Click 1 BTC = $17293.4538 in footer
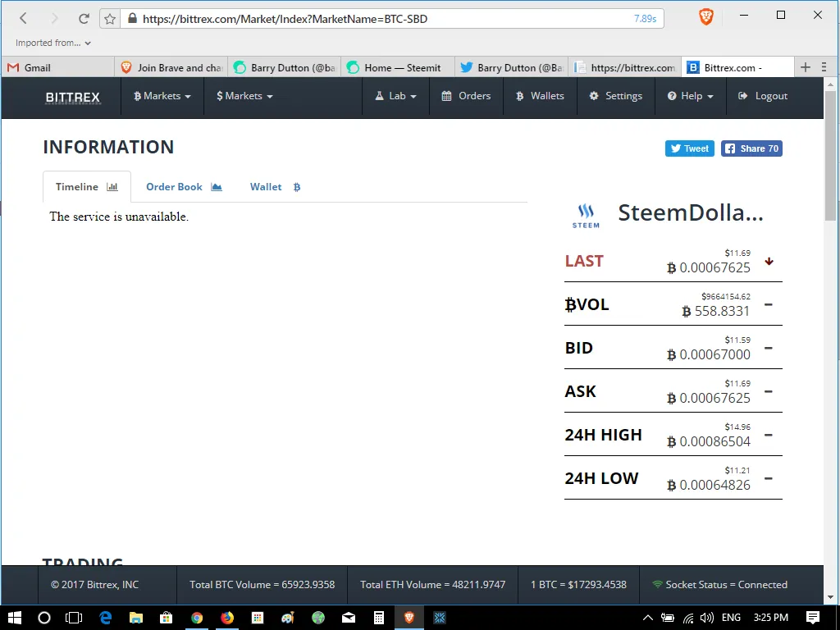Viewport: 840px width, 630px height. (578, 584)
